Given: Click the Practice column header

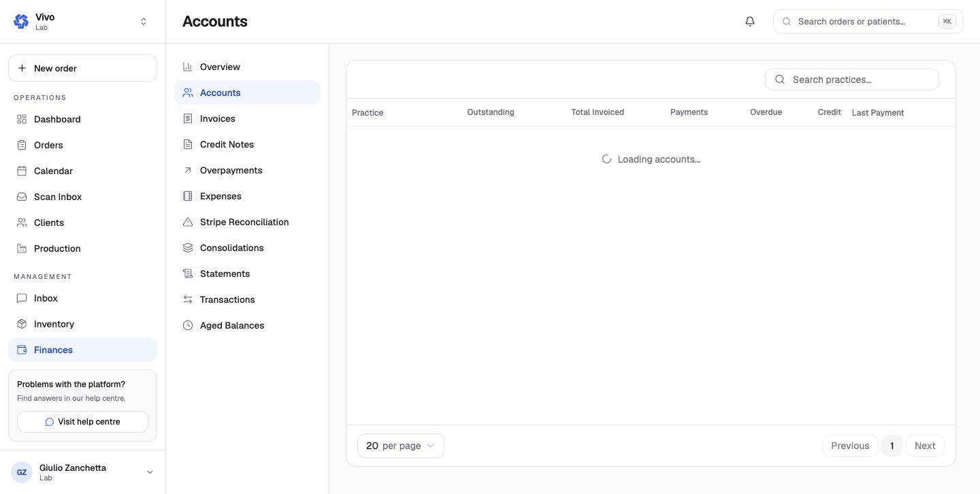Looking at the screenshot, I should pyautogui.click(x=367, y=113).
